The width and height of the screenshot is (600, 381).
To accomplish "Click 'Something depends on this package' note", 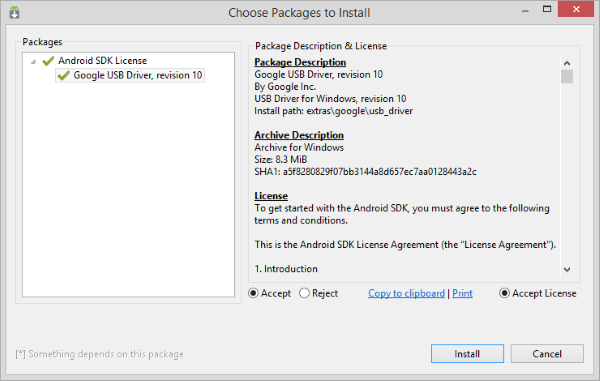I will click(99, 354).
